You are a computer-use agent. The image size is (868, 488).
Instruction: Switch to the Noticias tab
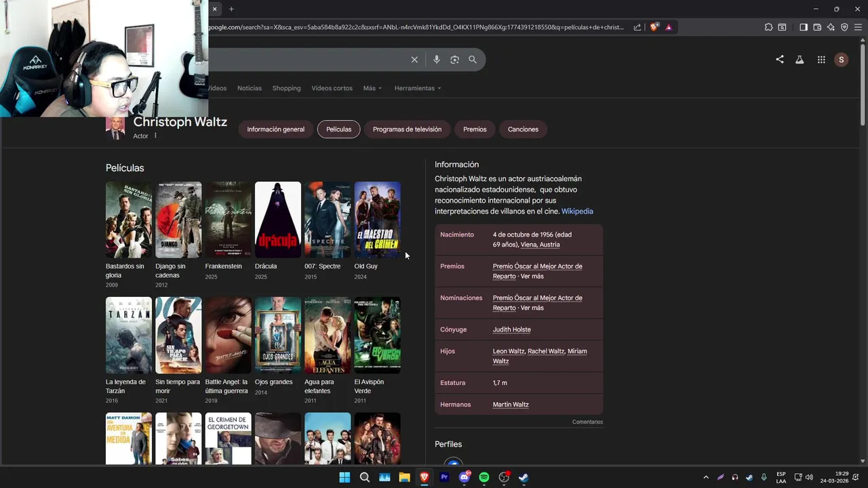(x=250, y=88)
